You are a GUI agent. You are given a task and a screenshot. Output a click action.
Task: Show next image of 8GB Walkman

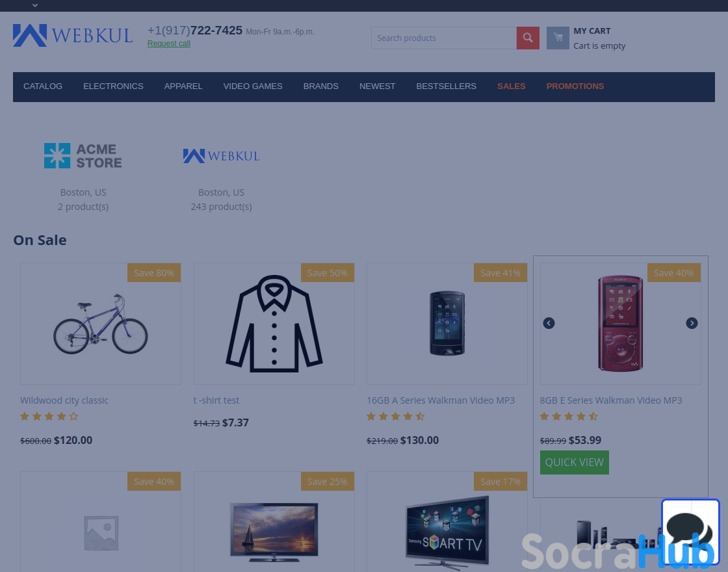pos(692,323)
